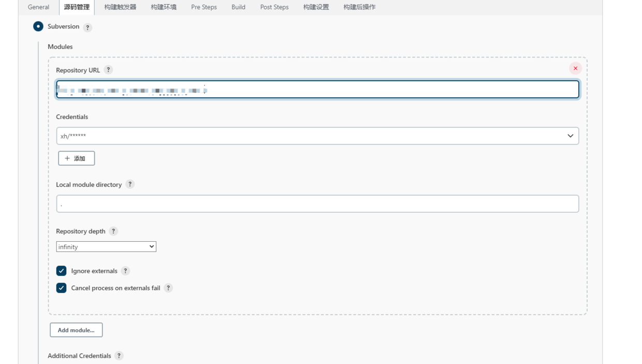Viewport: 642px width, 364px height.
Task: Click help icon next to Subversion
Action: coord(87,27)
